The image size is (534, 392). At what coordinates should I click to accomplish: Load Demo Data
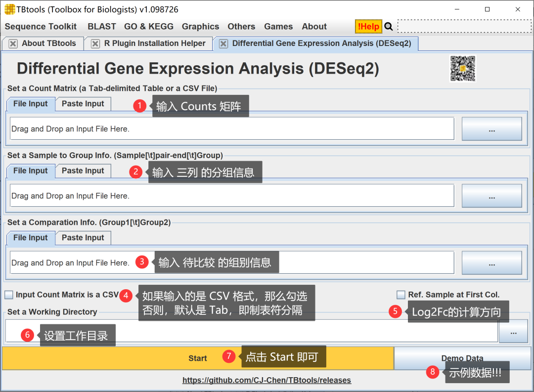(x=462, y=358)
